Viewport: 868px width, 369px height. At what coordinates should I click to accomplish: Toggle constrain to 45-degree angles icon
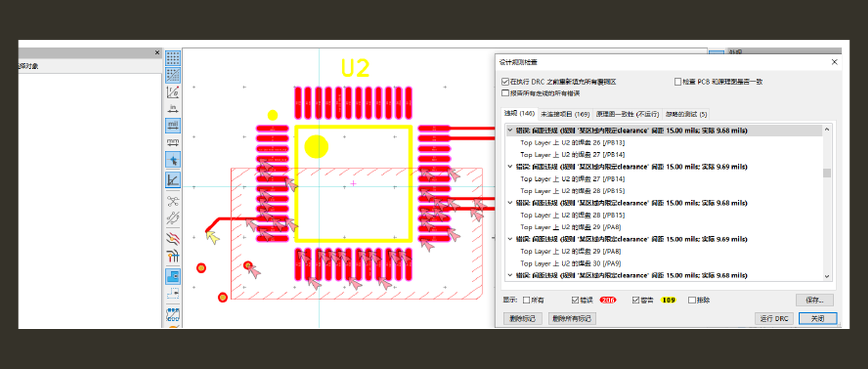point(173,180)
